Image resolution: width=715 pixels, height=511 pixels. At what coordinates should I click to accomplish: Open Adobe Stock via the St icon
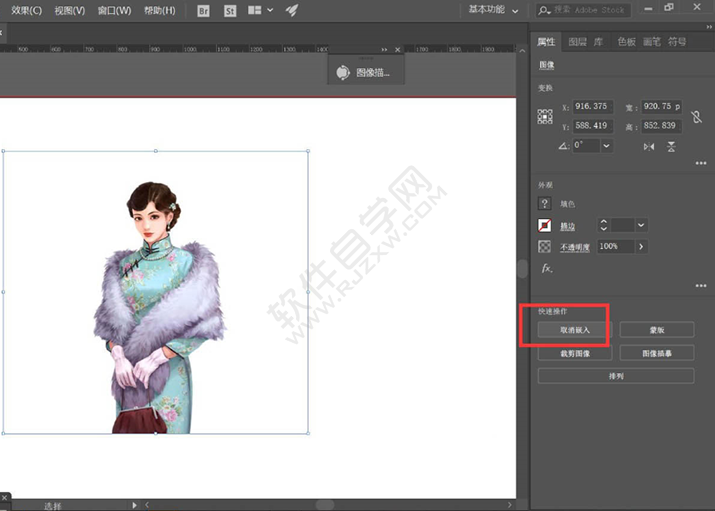[x=229, y=11]
